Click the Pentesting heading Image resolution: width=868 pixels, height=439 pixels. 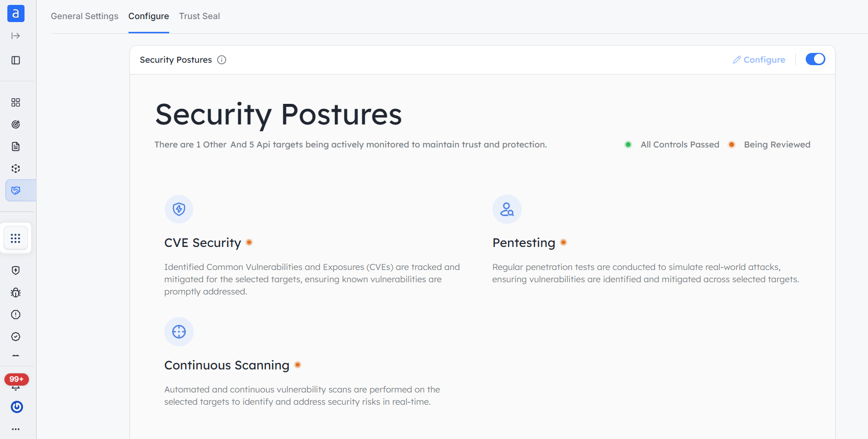coord(524,243)
